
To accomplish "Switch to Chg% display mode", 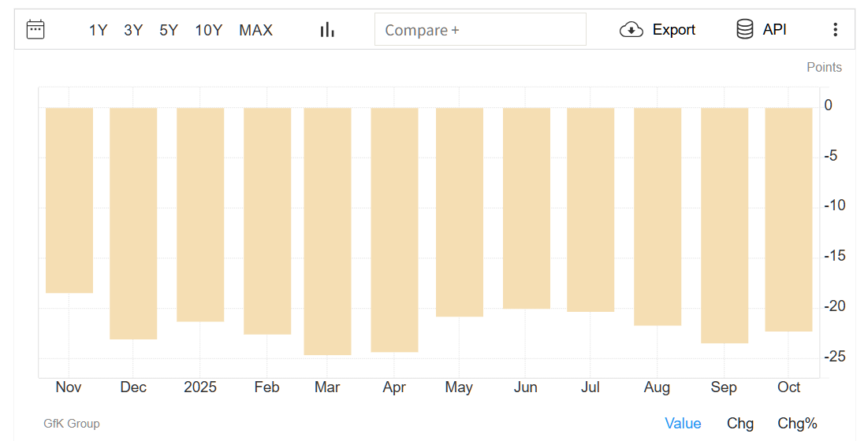I will point(797,424).
